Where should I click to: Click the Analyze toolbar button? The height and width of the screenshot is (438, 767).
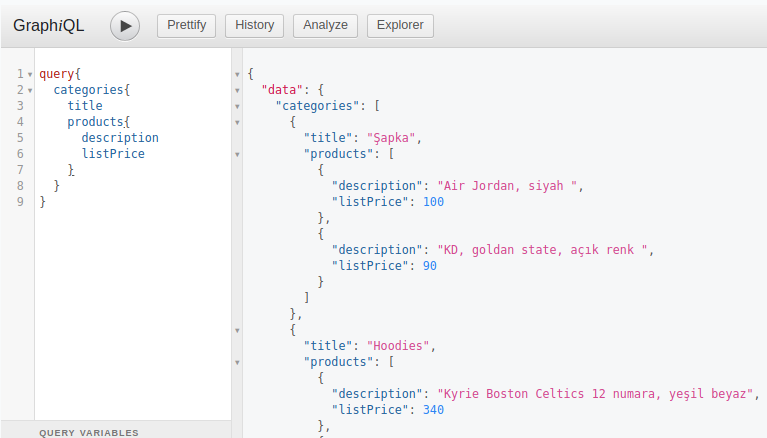tap(325, 25)
